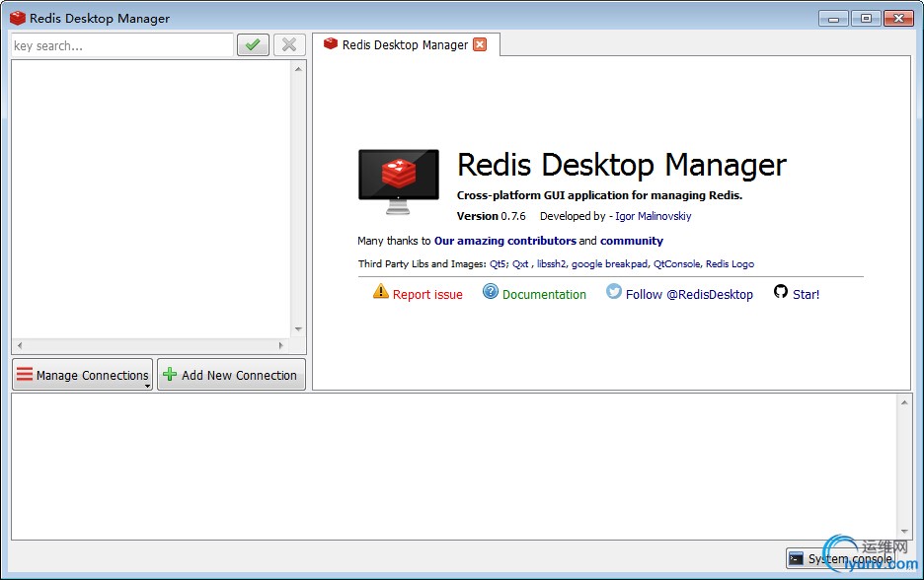Screen dimensions: 924x580
Task: Click the Star! link
Action: click(x=806, y=294)
